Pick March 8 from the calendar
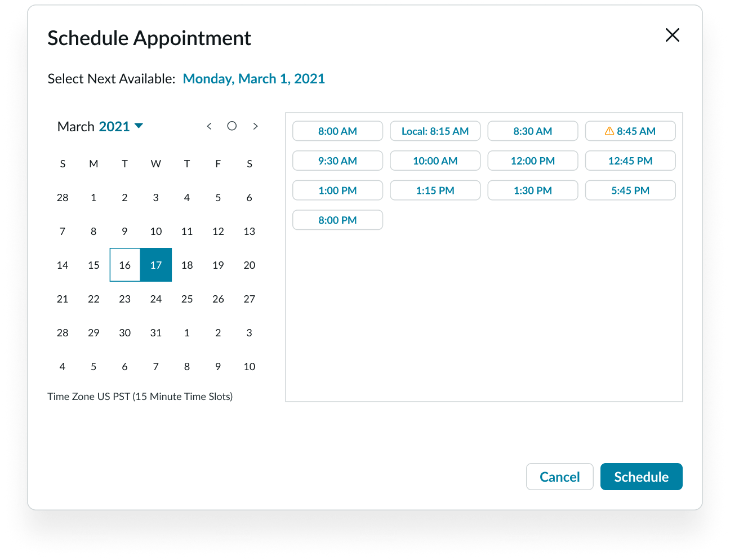Image resolution: width=730 pixels, height=560 pixels. (x=94, y=231)
